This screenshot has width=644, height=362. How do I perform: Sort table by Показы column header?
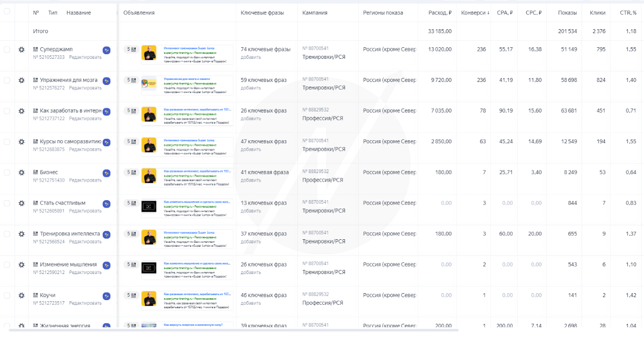pos(568,13)
